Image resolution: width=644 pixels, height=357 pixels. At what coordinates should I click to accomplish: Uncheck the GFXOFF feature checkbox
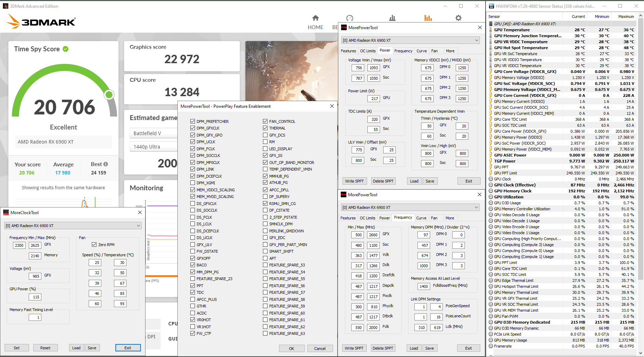192,258
